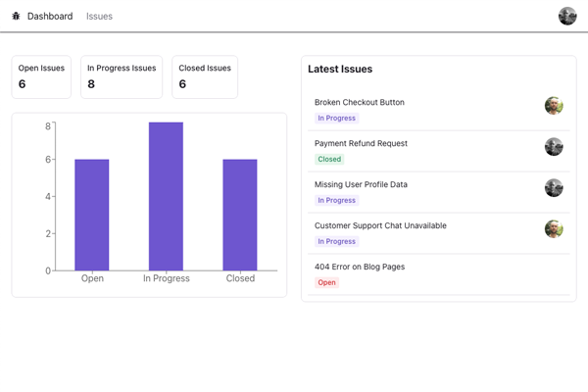Open the user profile avatar menu
Viewport: 588px width, 392px height.
coord(567,17)
